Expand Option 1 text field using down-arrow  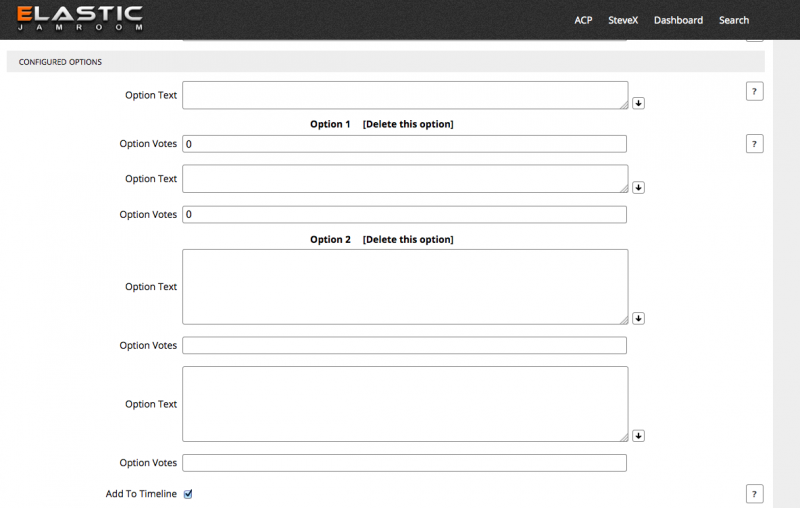pyautogui.click(x=638, y=187)
